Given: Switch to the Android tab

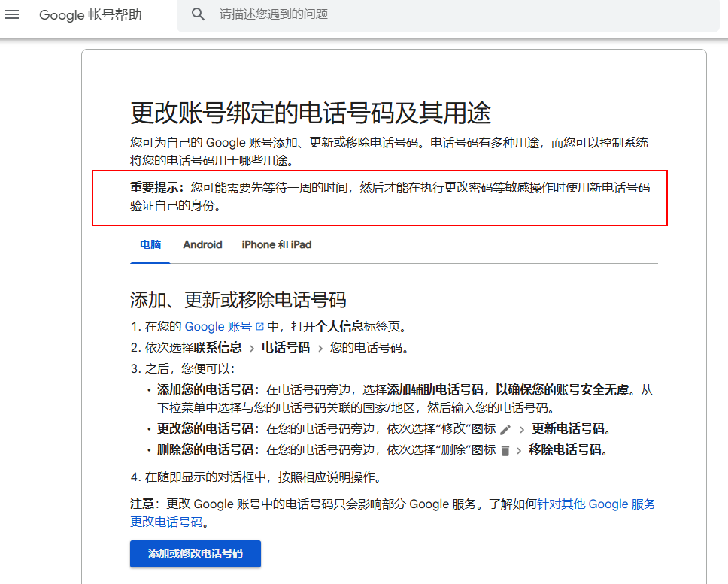Looking at the screenshot, I should pos(202,244).
